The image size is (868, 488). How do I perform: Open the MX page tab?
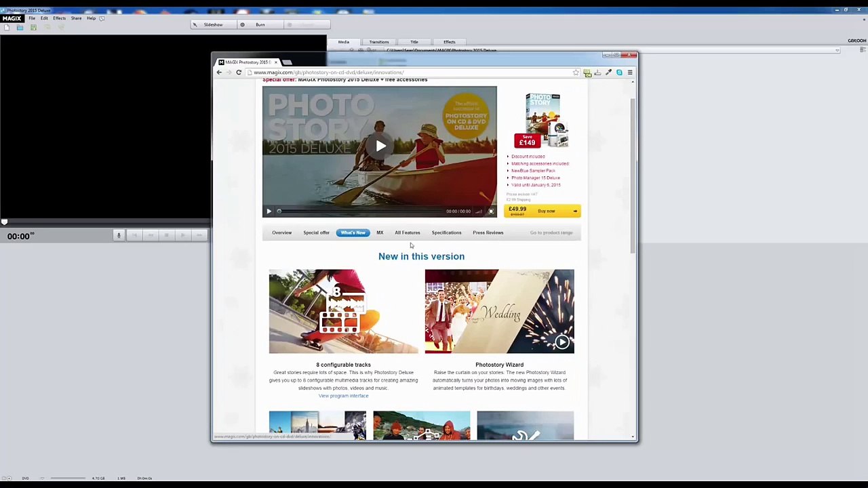[x=380, y=232]
